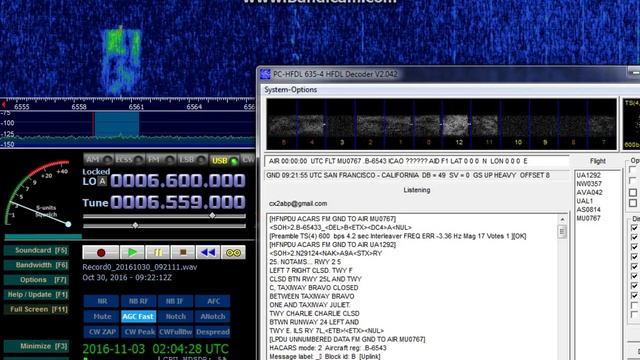Select FM demodulation mode

[x=160, y=160]
